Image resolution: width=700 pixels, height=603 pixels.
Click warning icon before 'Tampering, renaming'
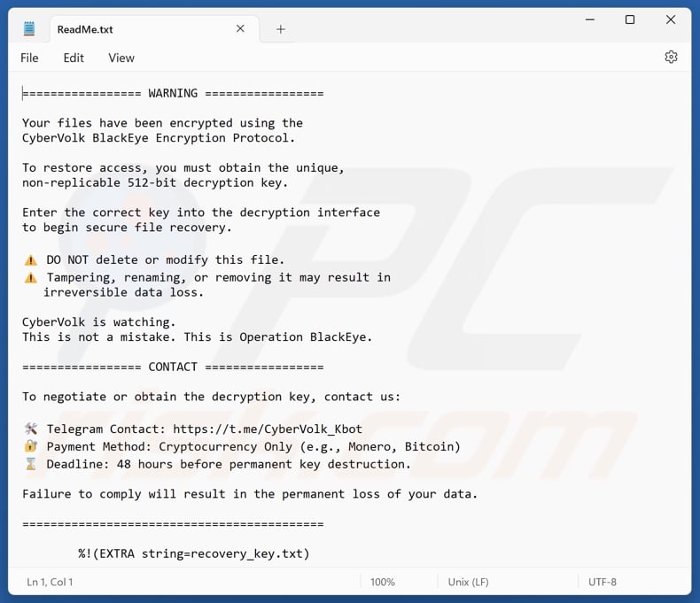point(31,278)
